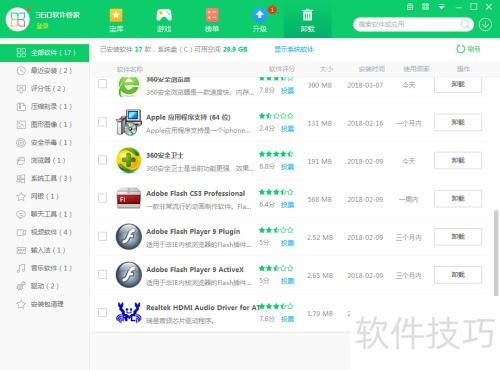Uninstall 360安全浏览器 with 卸载 button
The width and height of the screenshot is (500, 370).
pos(458,84)
